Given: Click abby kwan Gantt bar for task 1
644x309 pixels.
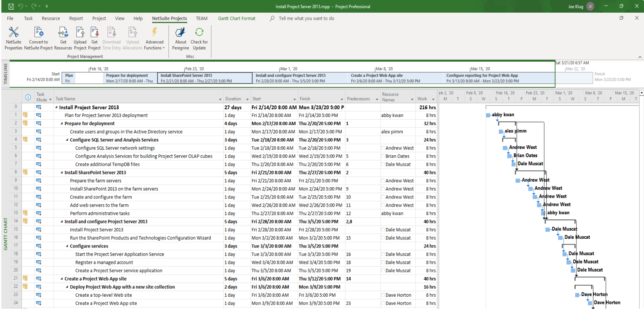Looking at the screenshot, I should click(x=488, y=115).
